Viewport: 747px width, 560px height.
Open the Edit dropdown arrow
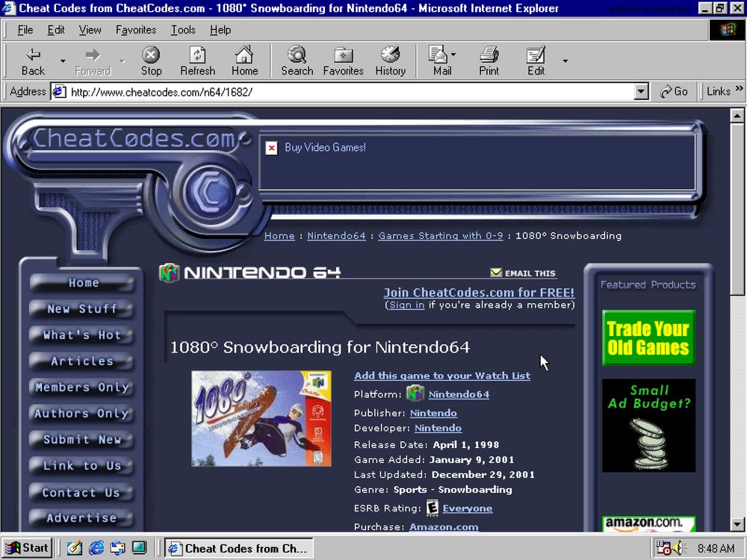(x=565, y=61)
